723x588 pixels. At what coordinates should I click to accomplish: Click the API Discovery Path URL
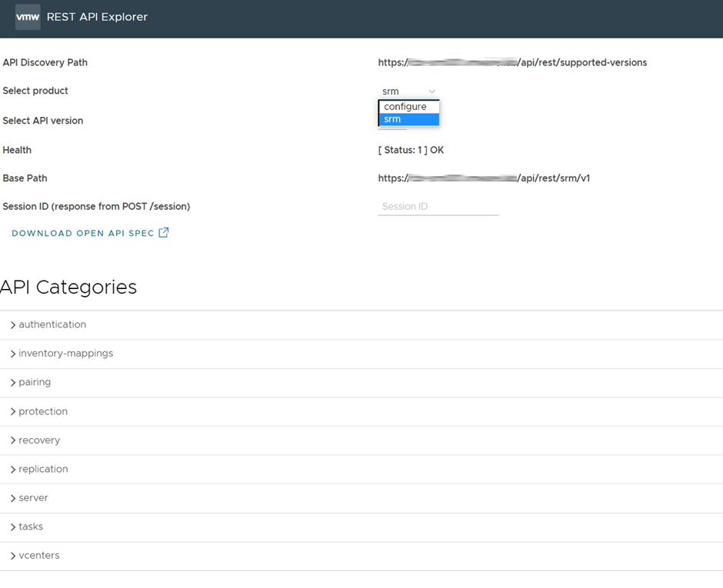point(512,63)
